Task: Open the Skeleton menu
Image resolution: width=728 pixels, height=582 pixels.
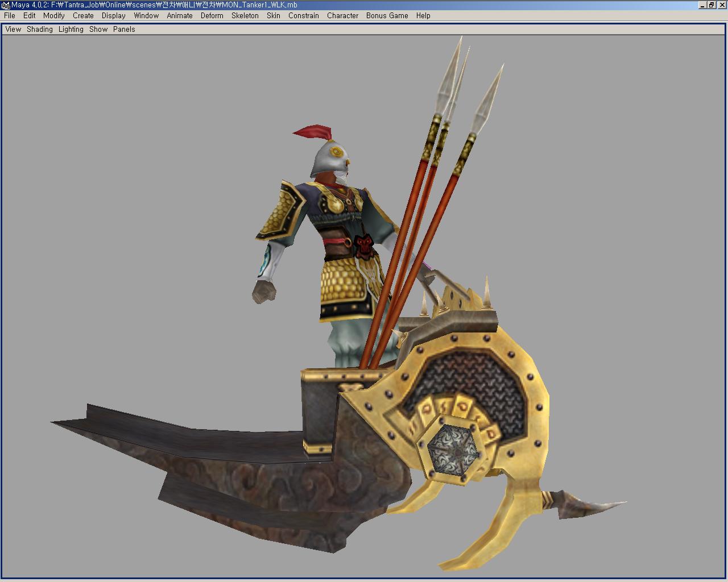Action: click(x=245, y=16)
